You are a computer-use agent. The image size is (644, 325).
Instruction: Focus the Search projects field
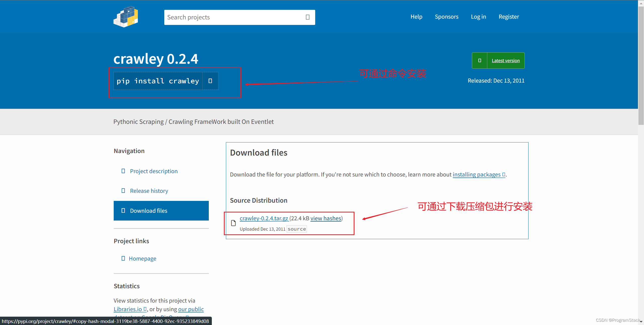click(239, 17)
